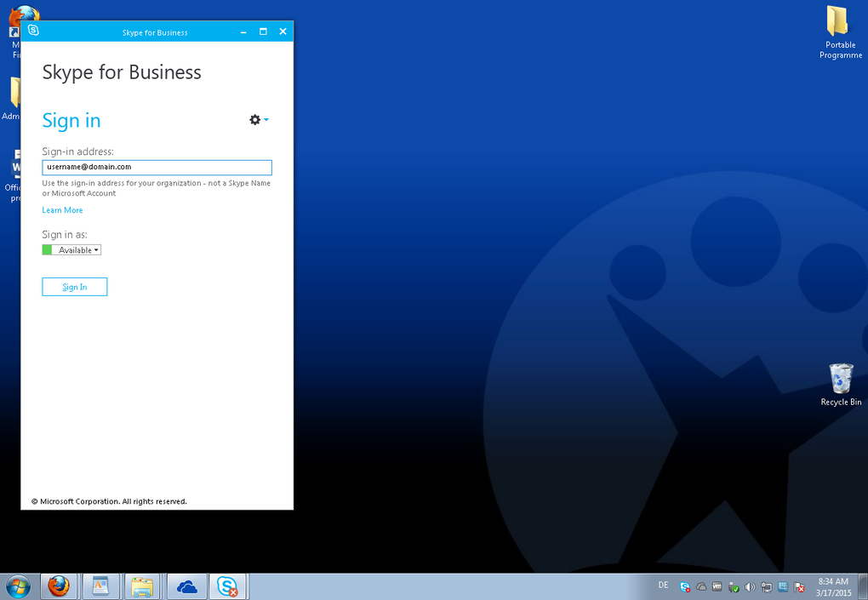Open the taskbar document viewer app
The image size is (868, 600).
pyautogui.click(x=100, y=586)
